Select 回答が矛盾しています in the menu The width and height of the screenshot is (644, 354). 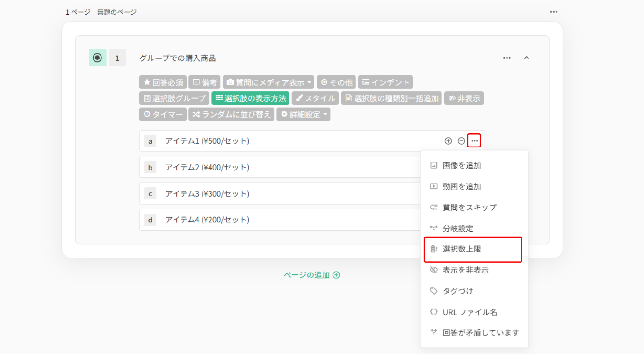tap(474, 333)
